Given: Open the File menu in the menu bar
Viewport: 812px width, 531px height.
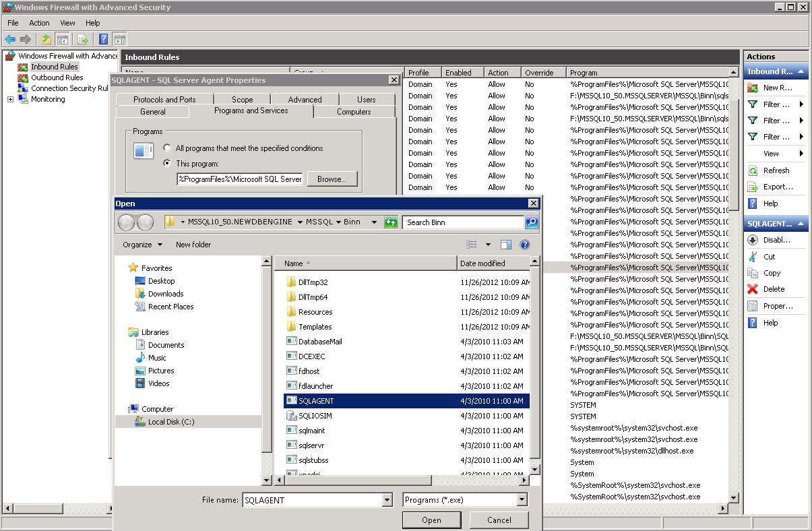Looking at the screenshot, I should 13,23.
